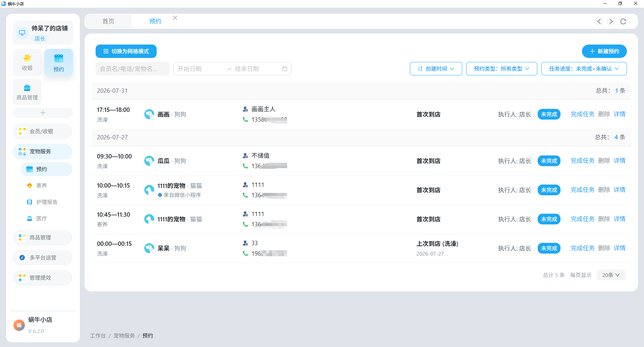Go back with the left arrow icon

tap(599, 21)
